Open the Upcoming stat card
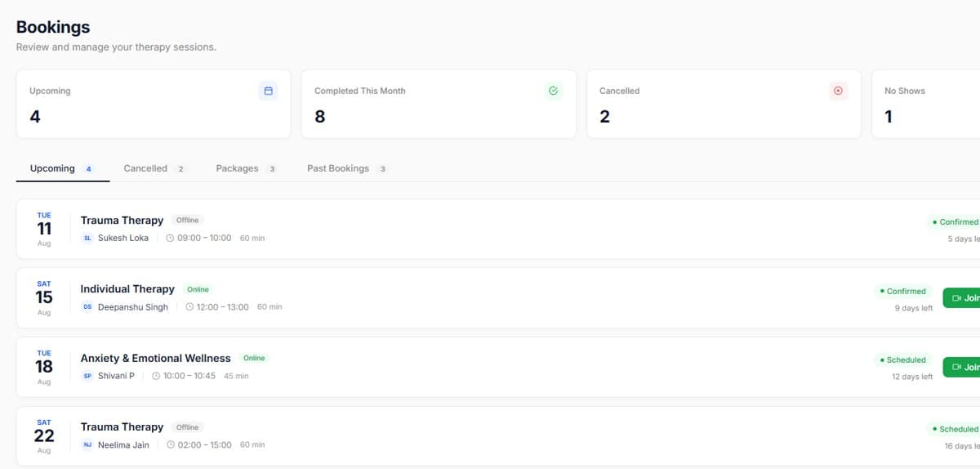 154,104
